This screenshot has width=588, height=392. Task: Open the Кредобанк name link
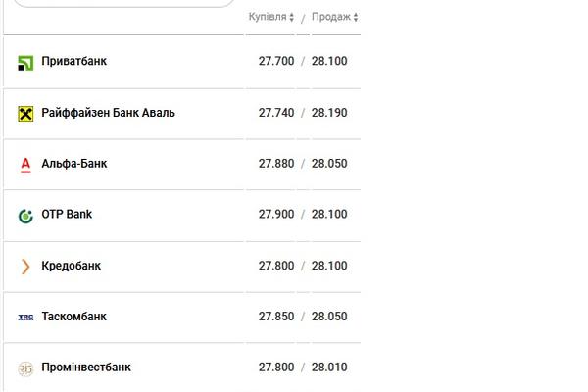click(x=72, y=266)
